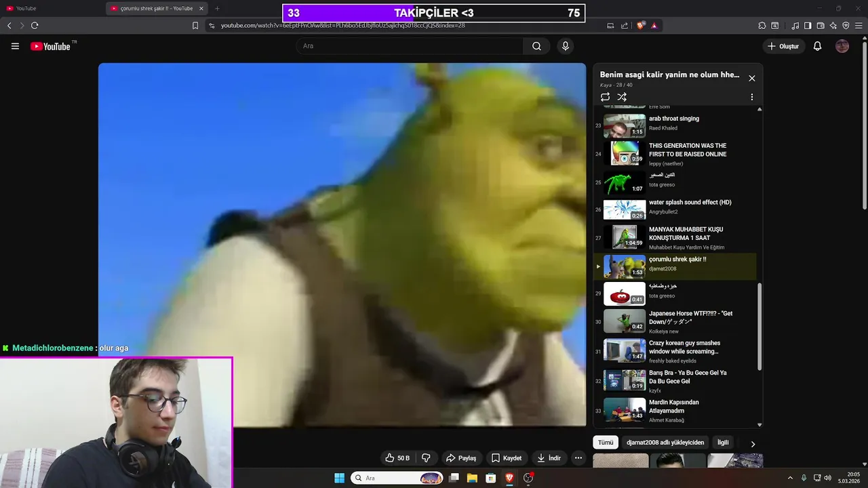Viewport: 868px width, 488px height.
Task: Open more actions ellipsis under video
Action: (578, 458)
